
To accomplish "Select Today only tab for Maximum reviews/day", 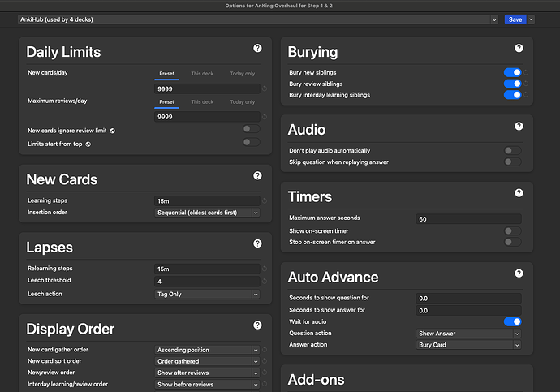I will pyautogui.click(x=243, y=101).
